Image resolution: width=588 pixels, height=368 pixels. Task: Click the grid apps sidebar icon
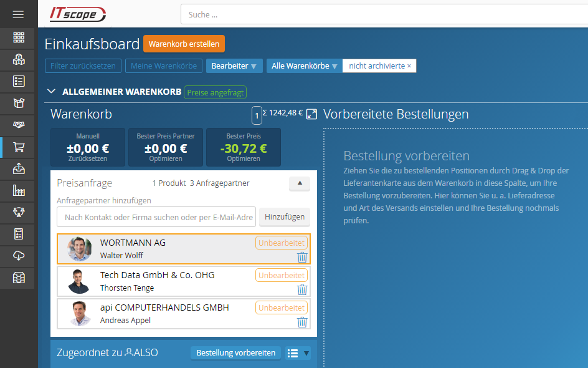tap(19, 37)
